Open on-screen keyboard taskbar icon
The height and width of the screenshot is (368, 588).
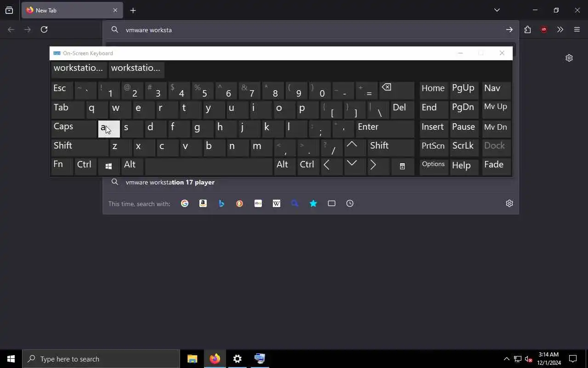[x=260, y=359]
